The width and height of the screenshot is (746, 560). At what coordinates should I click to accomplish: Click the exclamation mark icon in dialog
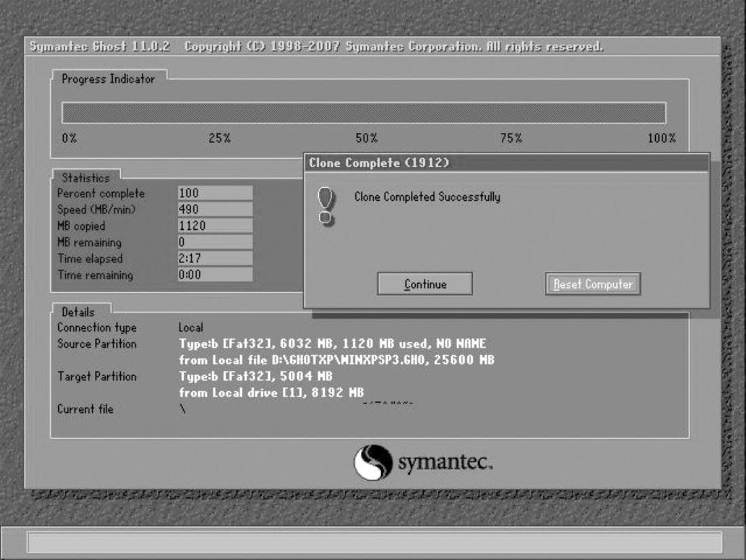(x=326, y=207)
